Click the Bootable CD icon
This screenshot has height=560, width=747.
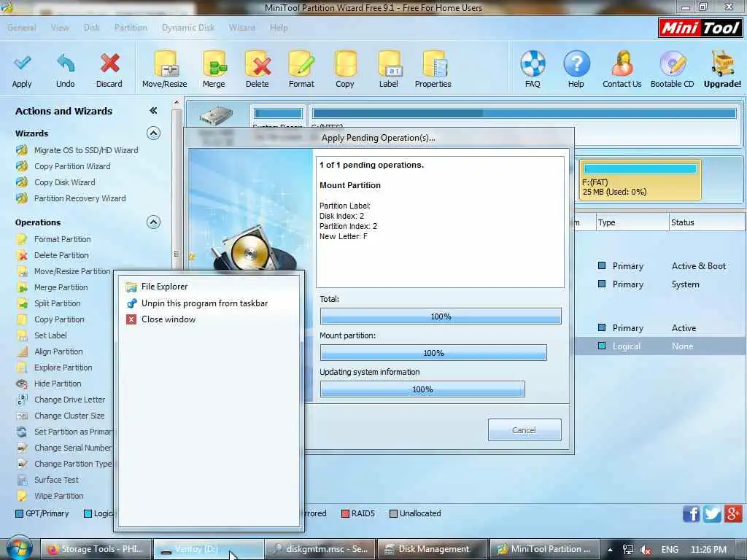click(673, 63)
